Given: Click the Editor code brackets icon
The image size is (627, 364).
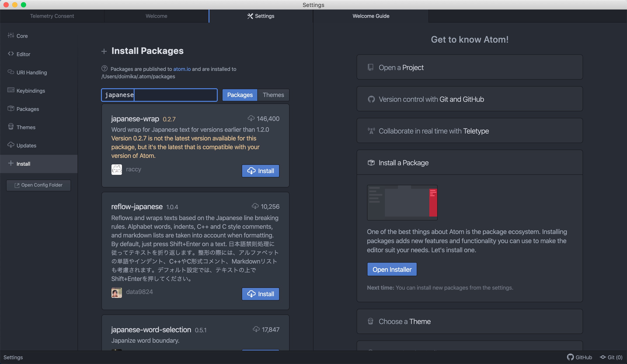Looking at the screenshot, I should (11, 54).
